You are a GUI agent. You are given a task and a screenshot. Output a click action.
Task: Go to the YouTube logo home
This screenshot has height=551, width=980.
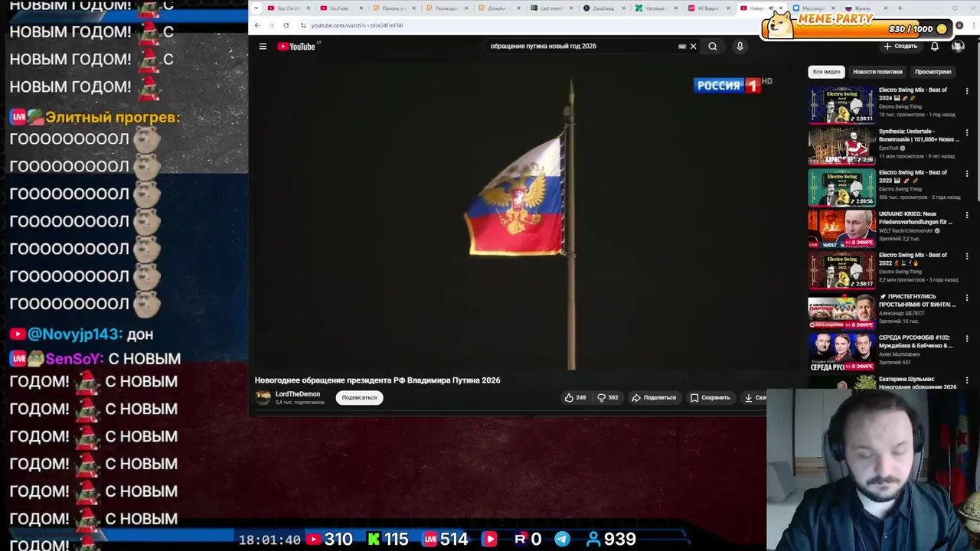tap(297, 47)
